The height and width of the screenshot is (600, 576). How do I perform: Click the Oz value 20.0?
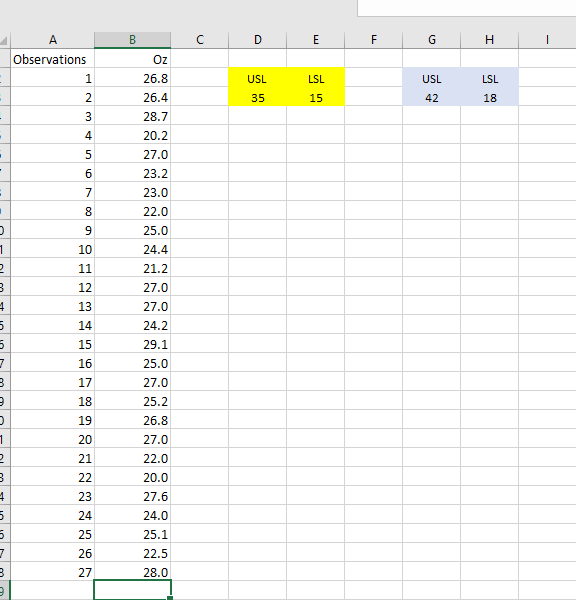pos(132,477)
